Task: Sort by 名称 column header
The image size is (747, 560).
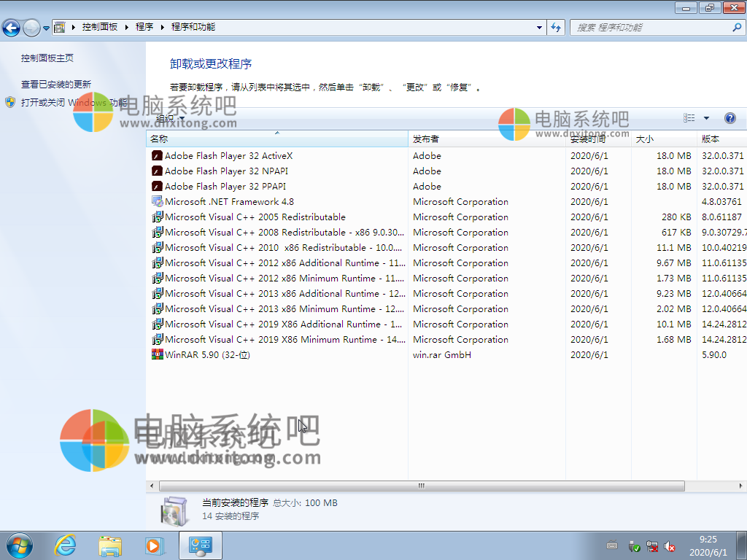Action: point(276,139)
